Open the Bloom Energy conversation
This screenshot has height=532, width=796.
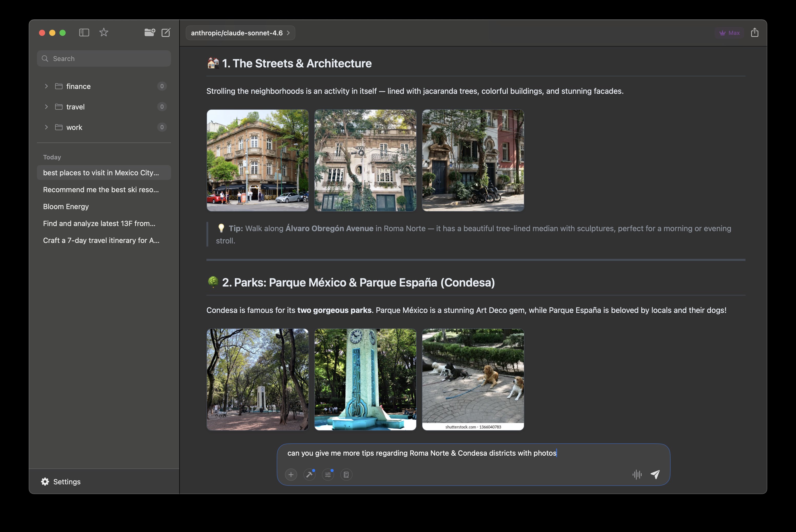pyautogui.click(x=65, y=206)
